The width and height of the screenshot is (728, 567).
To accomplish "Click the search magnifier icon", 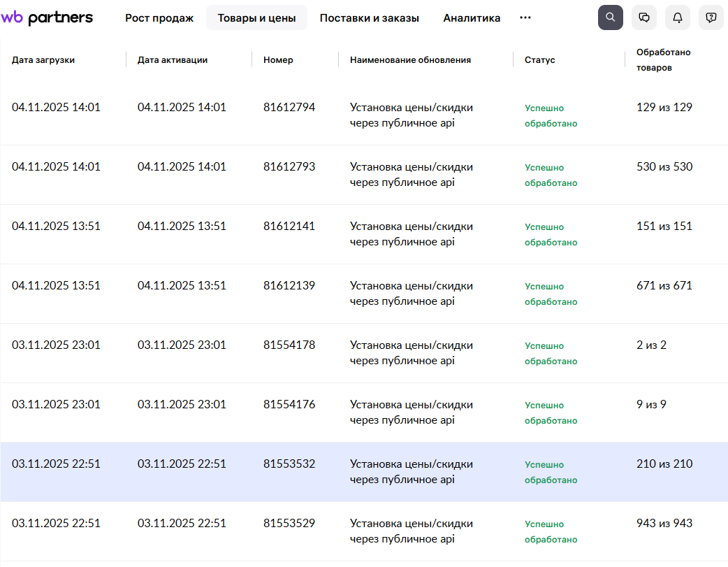I will pyautogui.click(x=610, y=17).
